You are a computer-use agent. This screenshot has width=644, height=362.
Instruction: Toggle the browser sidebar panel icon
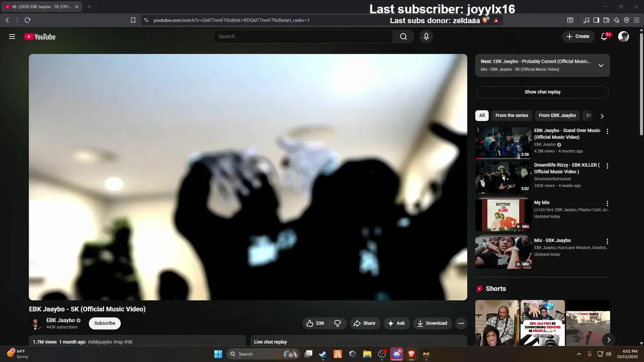pos(596,20)
